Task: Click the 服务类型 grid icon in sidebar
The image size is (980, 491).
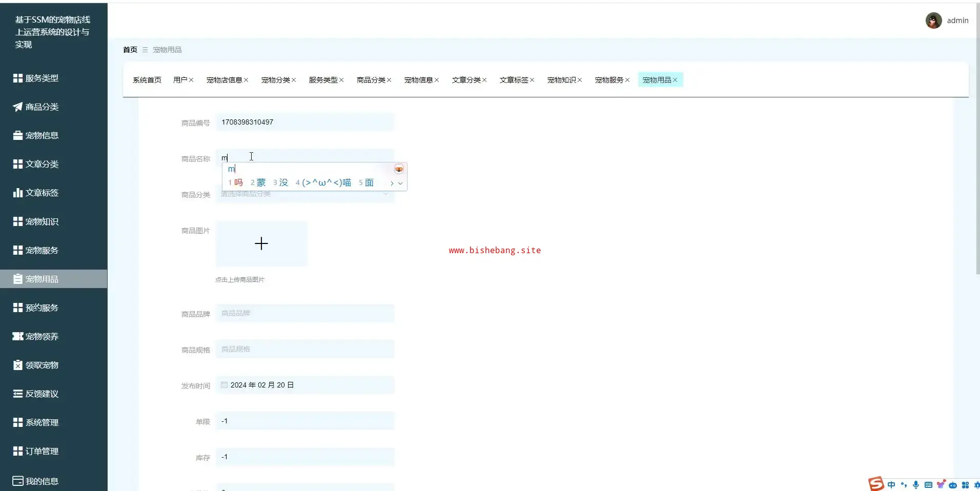Action: [x=17, y=78]
